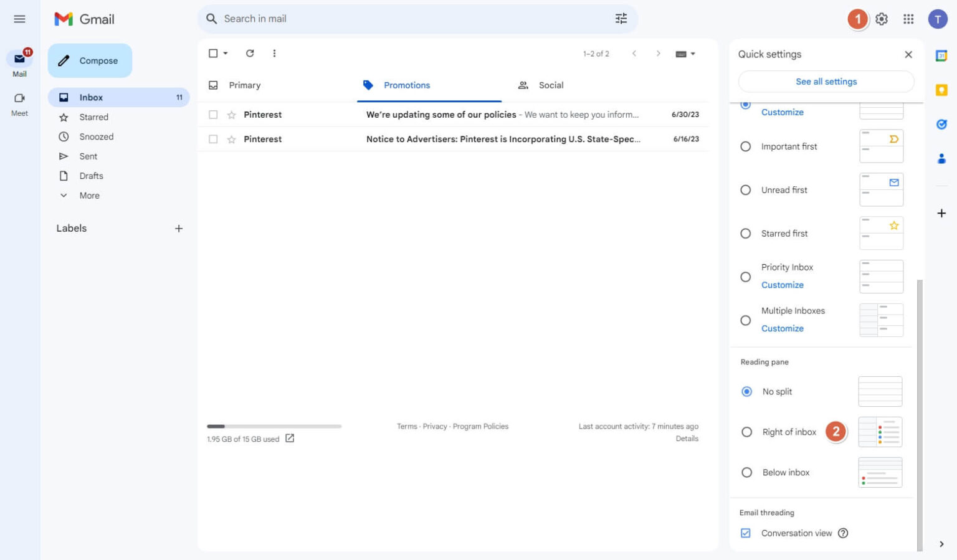Open the More options three-dot menu
Viewport: 957px width, 560px height.
(274, 53)
